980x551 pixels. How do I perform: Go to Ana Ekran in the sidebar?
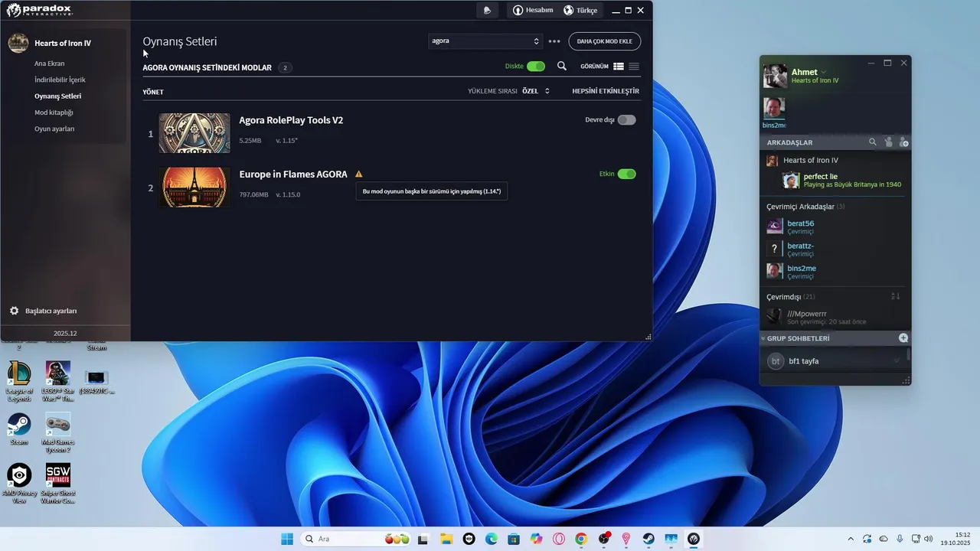(x=50, y=64)
